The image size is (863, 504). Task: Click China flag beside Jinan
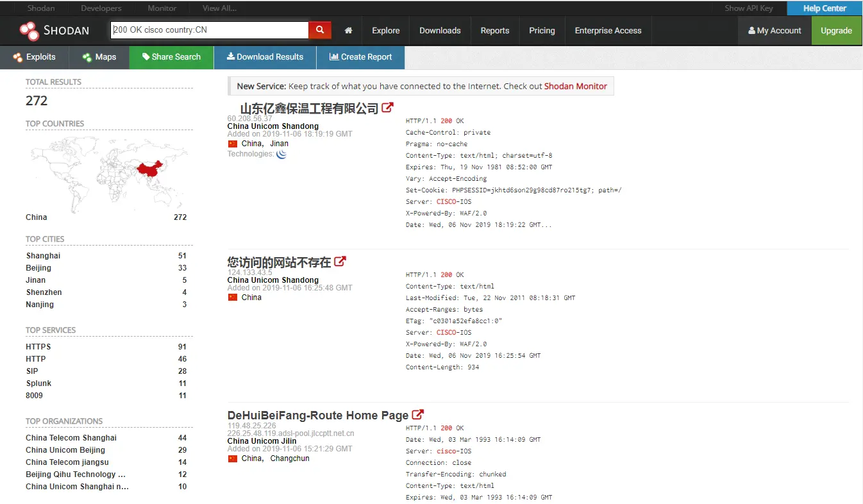tap(233, 144)
